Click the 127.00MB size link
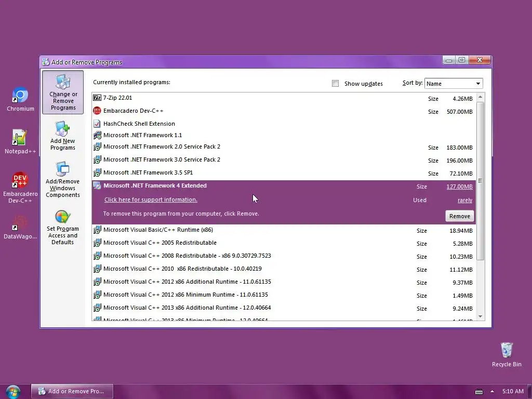Screen dimensions: 532x399 [x=459, y=187]
